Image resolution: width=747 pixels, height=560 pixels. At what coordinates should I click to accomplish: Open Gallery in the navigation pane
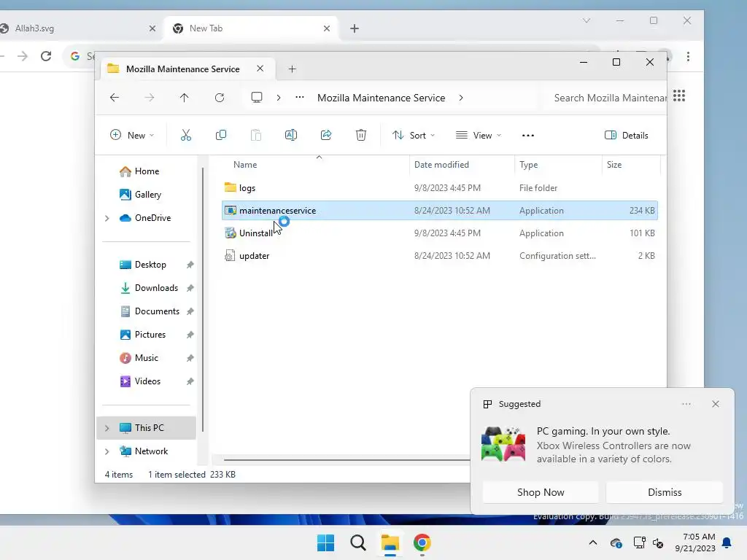[x=147, y=194]
